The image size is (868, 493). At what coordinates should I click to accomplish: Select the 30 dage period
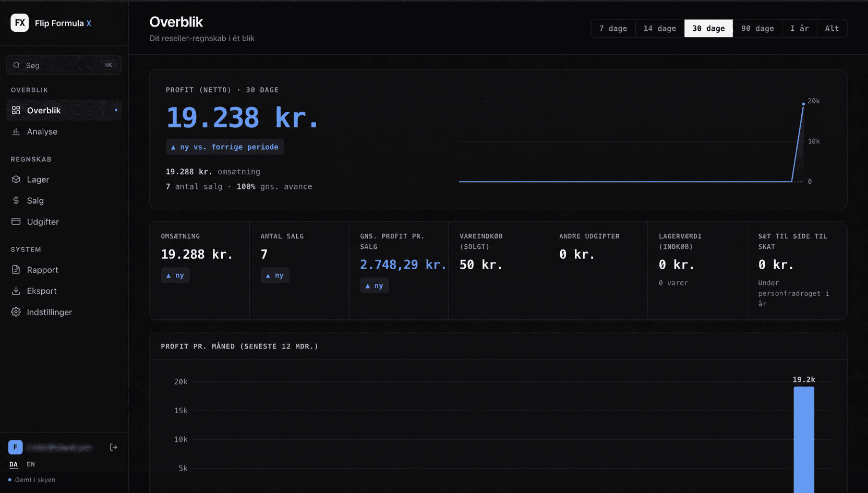pyautogui.click(x=708, y=28)
